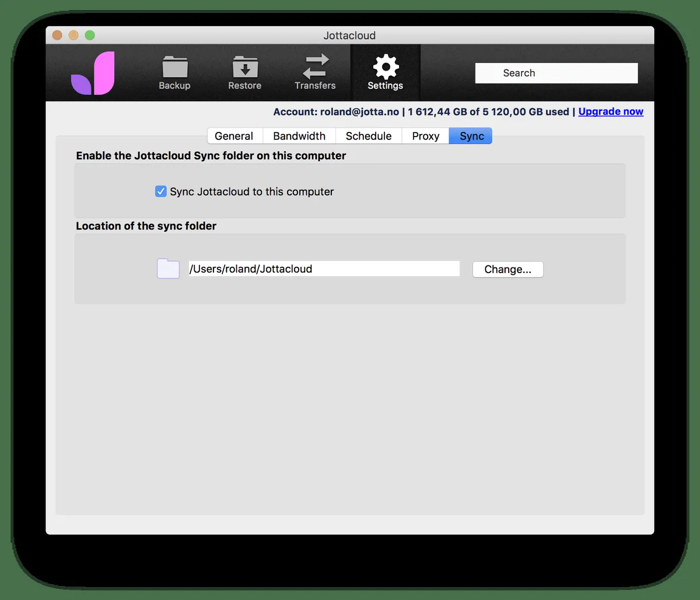700x600 pixels.
Task: Open the Proxy tab
Action: tap(426, 136)
